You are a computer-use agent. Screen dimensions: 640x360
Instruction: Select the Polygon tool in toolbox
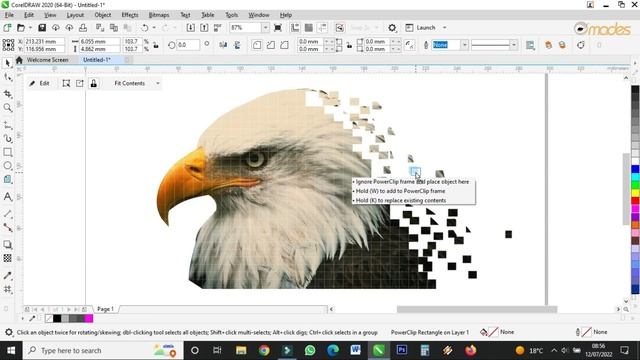coord(7,180)
